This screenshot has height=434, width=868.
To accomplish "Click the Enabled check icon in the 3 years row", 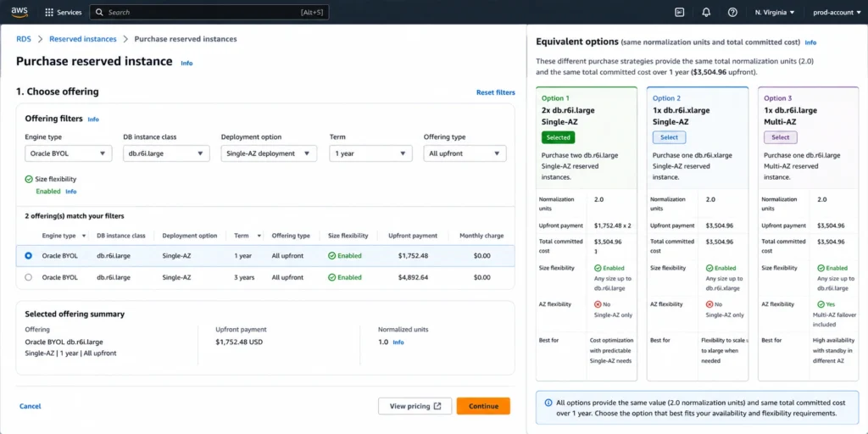I will [x=332, y=277].
